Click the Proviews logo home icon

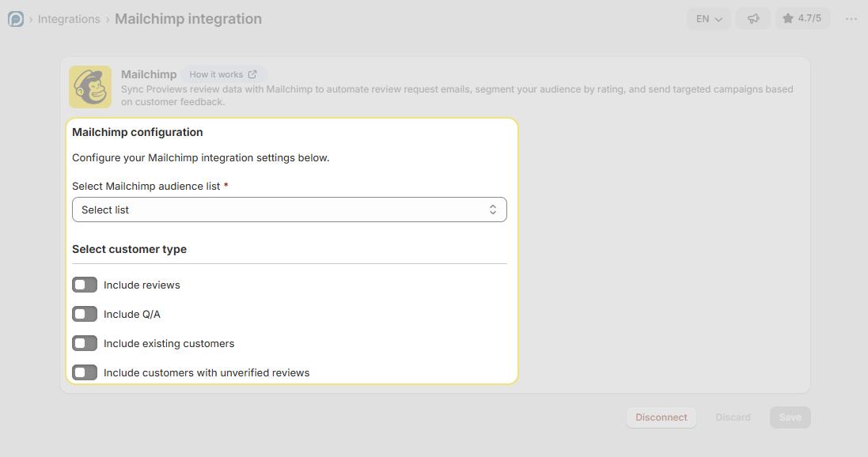[16, 19]
